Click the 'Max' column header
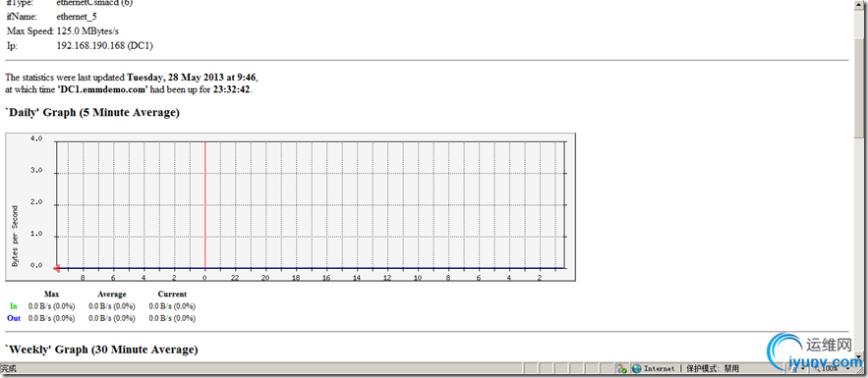 51,294
